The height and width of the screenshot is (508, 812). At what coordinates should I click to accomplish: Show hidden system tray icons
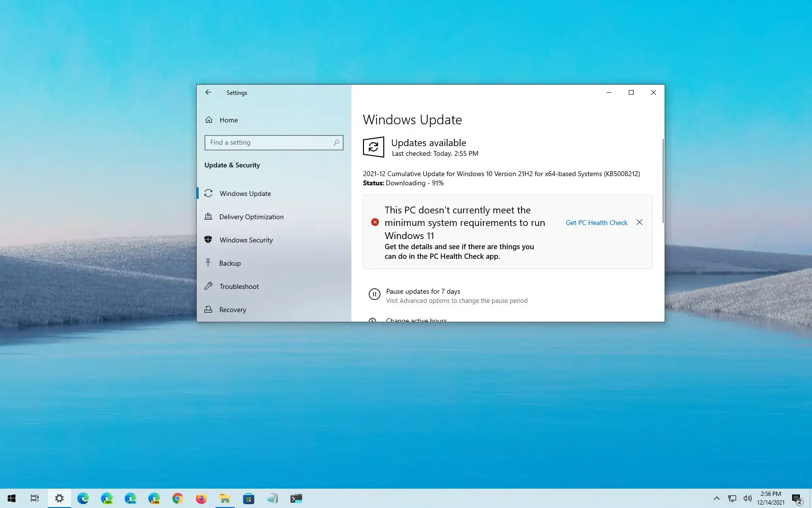717,498
